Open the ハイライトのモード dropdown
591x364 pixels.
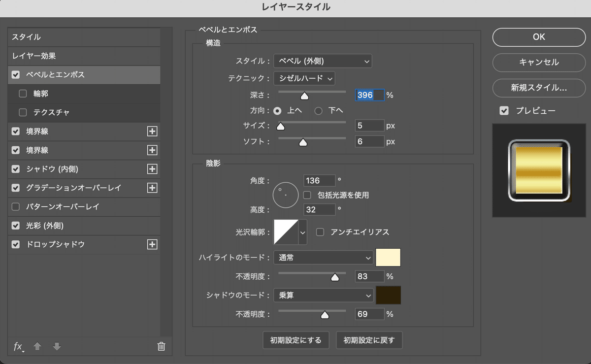pos(323,258)
